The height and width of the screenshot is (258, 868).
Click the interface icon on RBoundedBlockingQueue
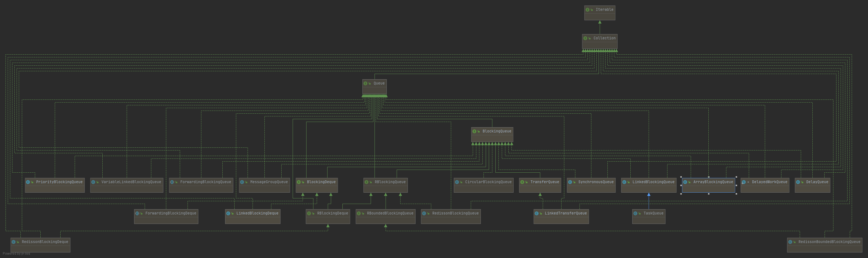coord(358,213)
